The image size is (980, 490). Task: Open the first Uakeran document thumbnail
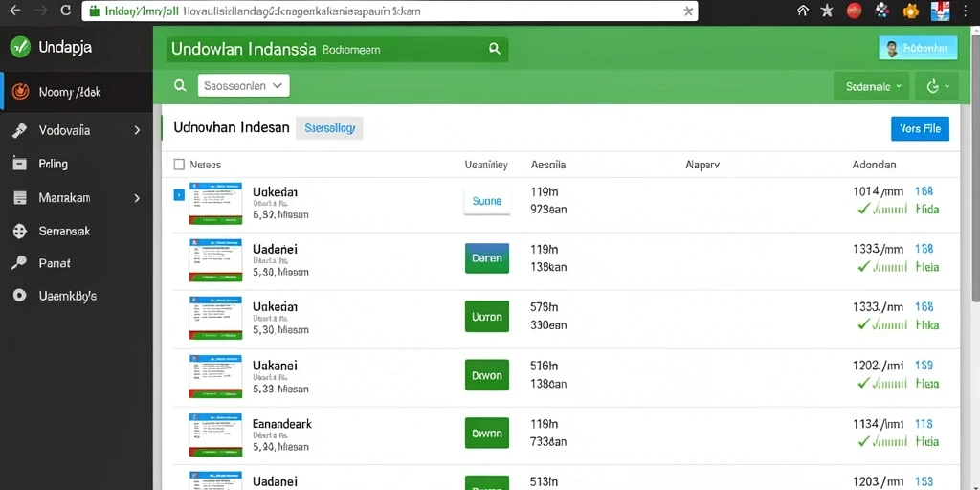[215, 204]
